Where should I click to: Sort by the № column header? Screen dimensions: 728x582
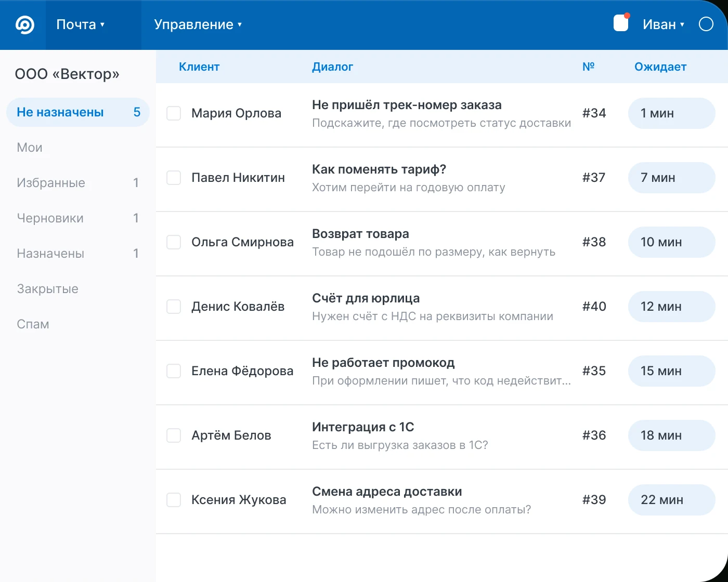click(588, 67)
